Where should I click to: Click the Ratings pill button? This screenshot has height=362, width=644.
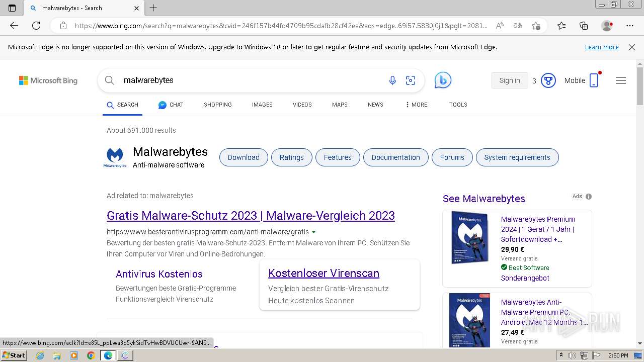click(292, 157)
